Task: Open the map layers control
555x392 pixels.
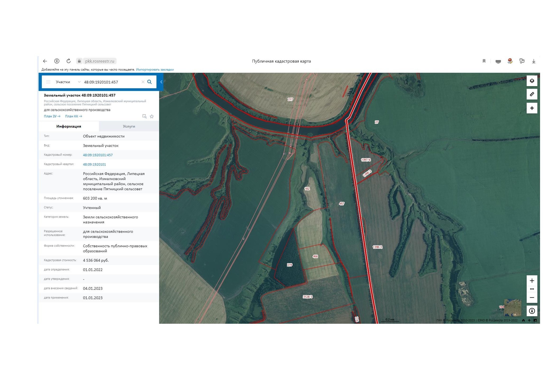Action: pos(532,81)
